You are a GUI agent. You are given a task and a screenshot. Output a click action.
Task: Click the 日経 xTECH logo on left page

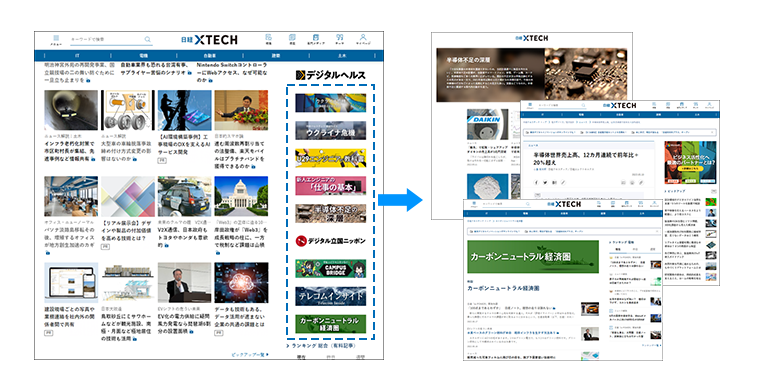tap(209, 40)
